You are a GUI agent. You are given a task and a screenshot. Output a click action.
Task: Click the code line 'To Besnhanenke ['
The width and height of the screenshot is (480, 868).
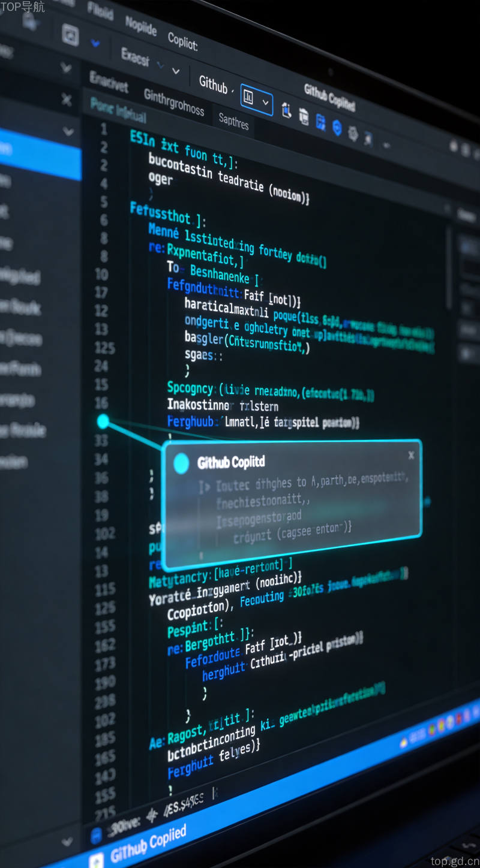(x=212, y=273)
